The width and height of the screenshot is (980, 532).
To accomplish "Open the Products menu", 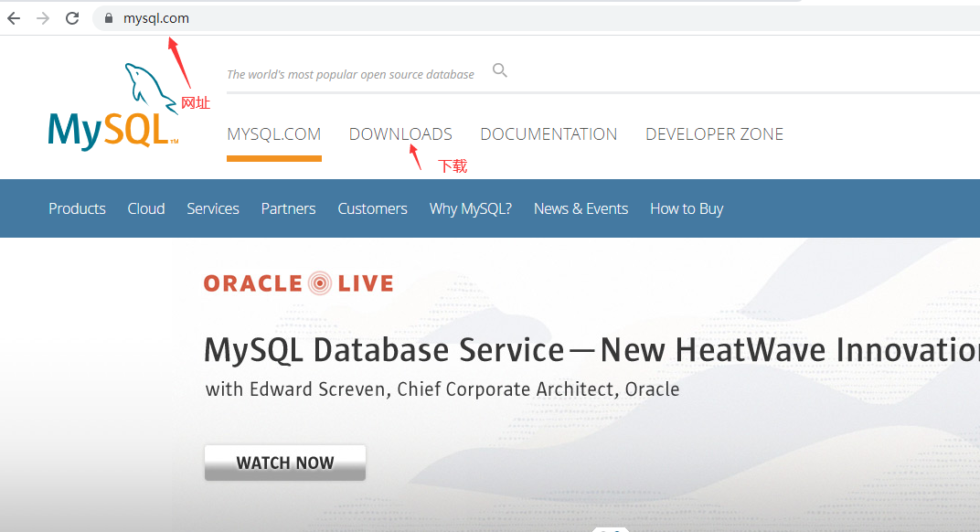I will pos(77,208).
